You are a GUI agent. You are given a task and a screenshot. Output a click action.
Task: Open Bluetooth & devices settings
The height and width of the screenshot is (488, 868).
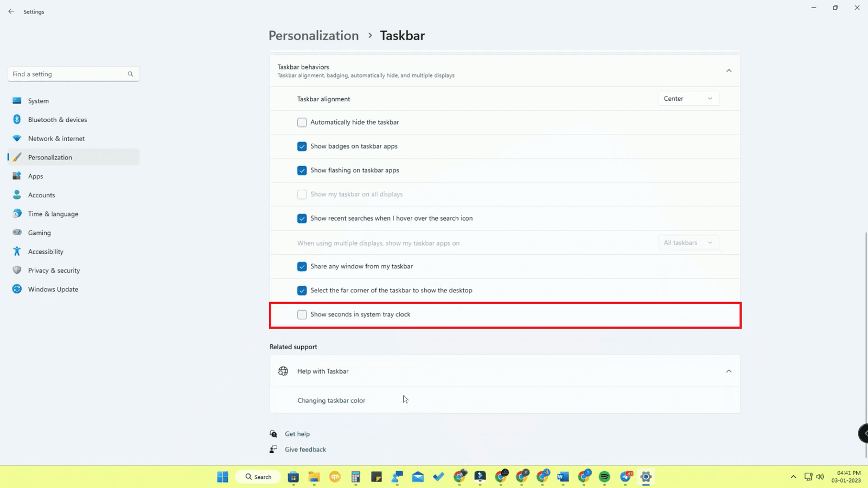click(x=57, y=120)
